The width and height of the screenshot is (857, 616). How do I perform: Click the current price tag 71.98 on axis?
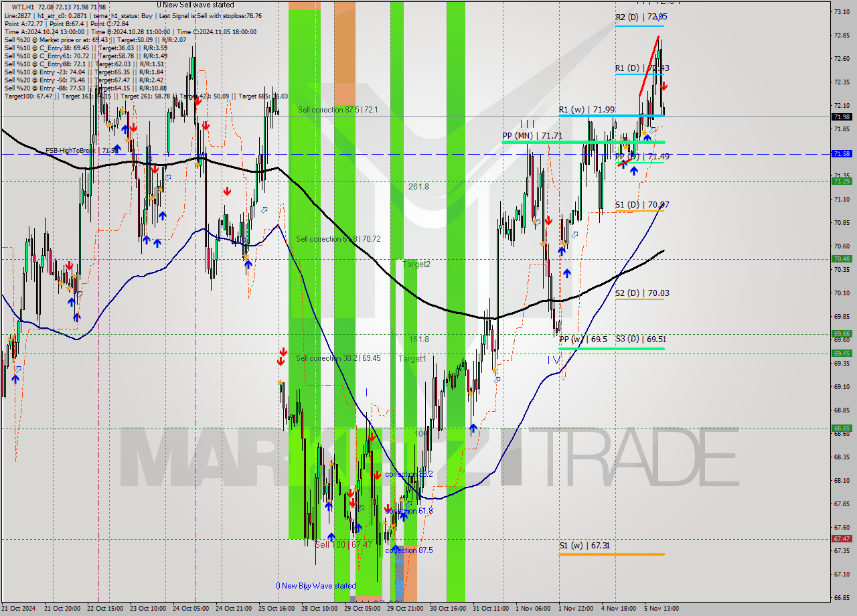click(842, 117)
